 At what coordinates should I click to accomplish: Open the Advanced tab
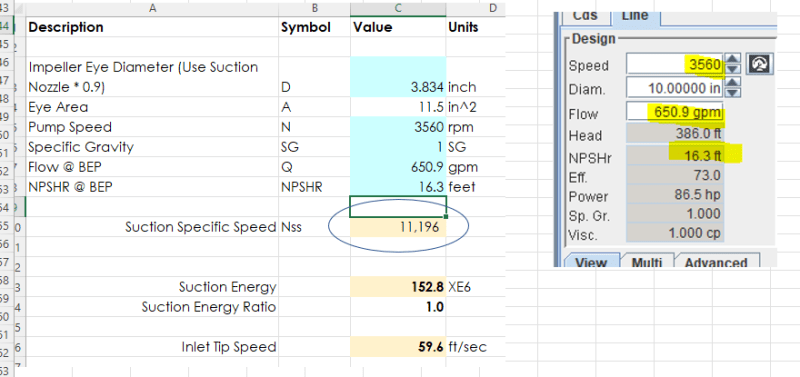716,261
